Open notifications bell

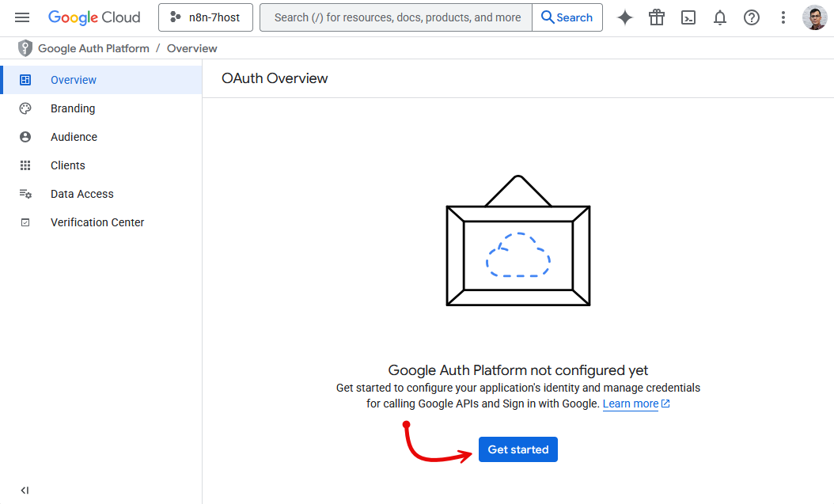click(x=719, y=17)
